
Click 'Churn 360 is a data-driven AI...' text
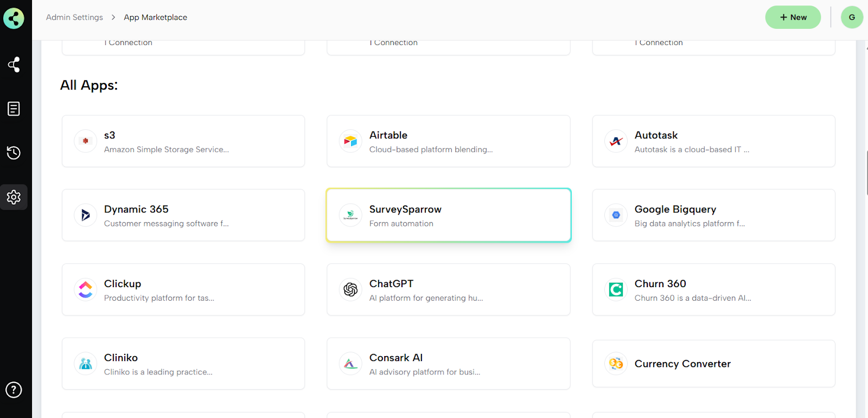click(693, 297)
